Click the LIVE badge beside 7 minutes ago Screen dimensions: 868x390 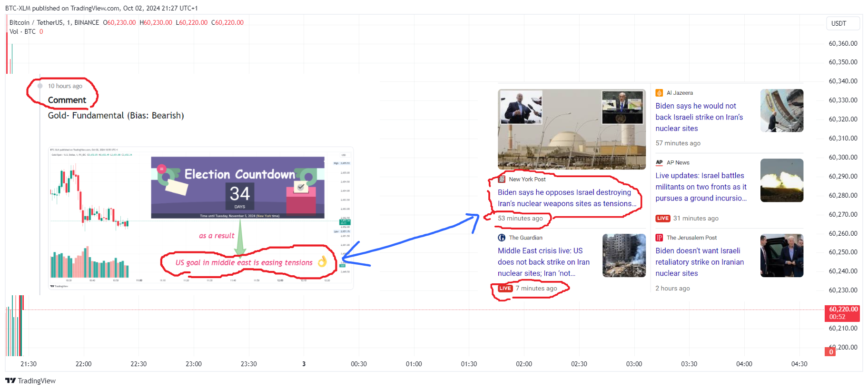(x=505, y=289)
